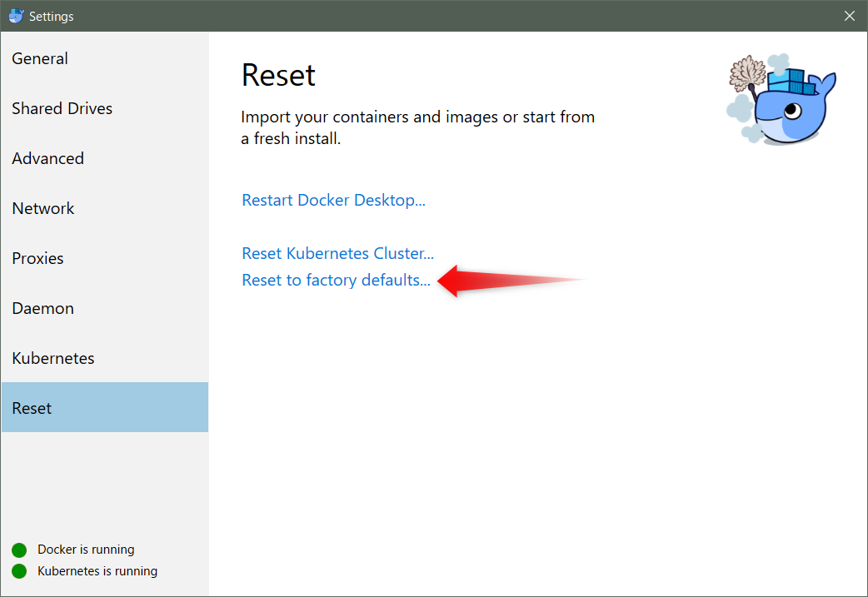Click the "Docker is running" status text
Screen dimensions: 868x597
coord(86,550)
